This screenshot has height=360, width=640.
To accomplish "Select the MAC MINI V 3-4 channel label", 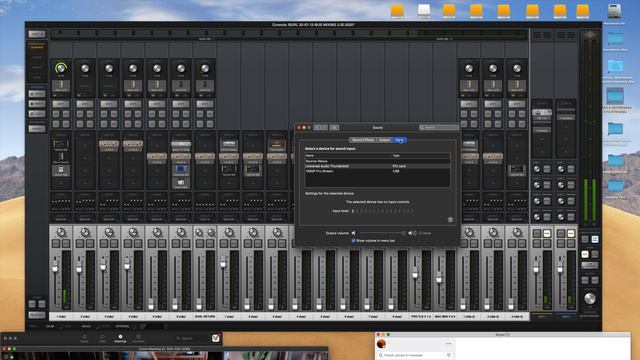I will point(445,316).
